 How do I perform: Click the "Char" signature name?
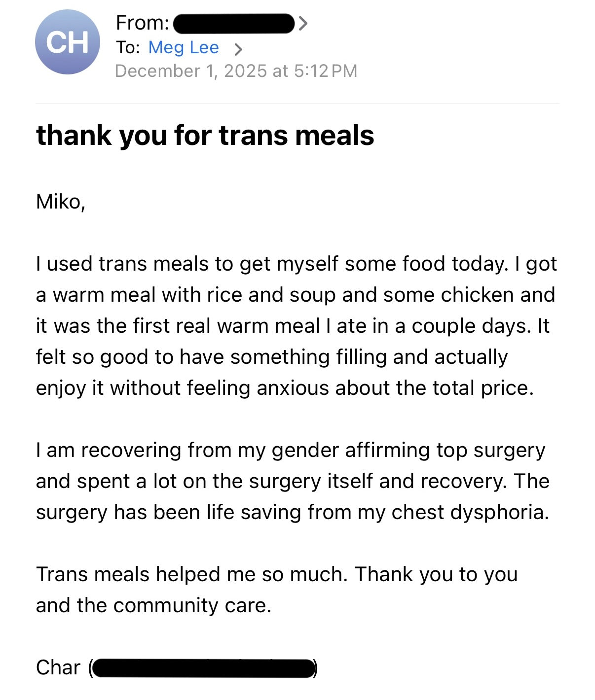58,667
